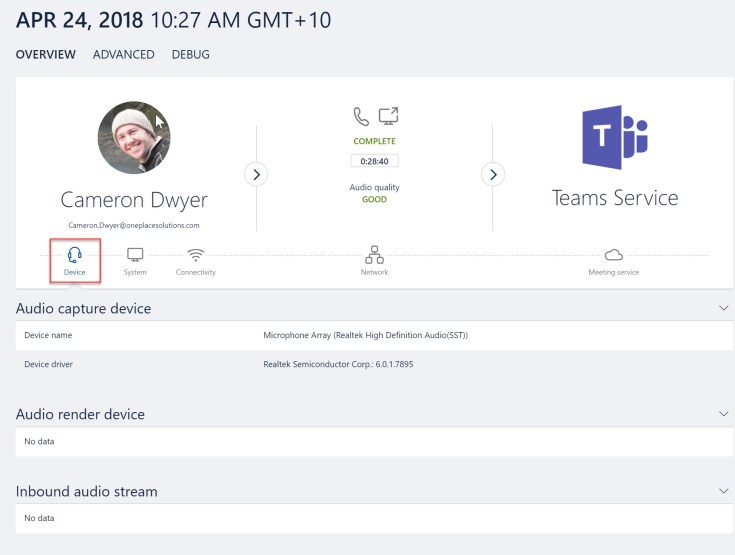Expand the Audio render device section
The height and width of the screenshot is (555, 735).
click(724, 414)
